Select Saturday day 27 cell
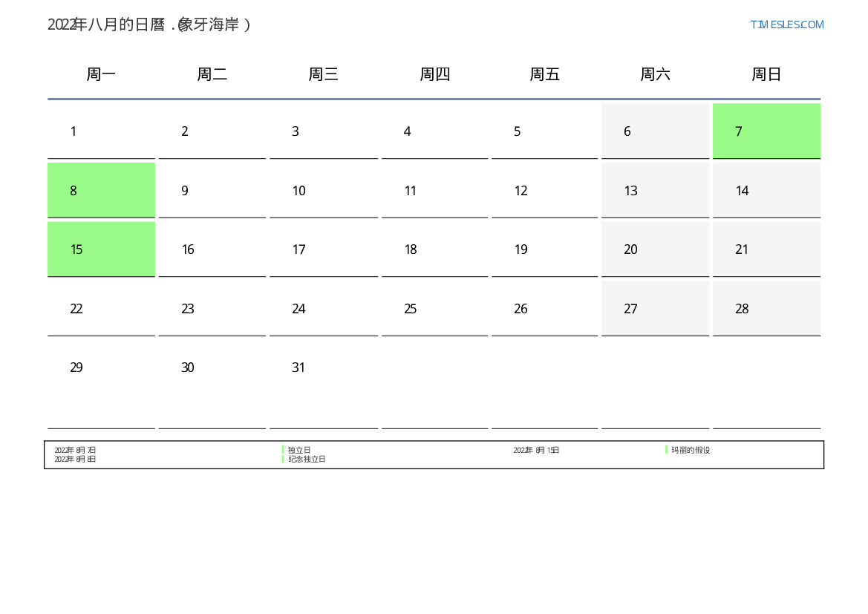Viewport: 868px width, 614px height. (x=656, y=308)
